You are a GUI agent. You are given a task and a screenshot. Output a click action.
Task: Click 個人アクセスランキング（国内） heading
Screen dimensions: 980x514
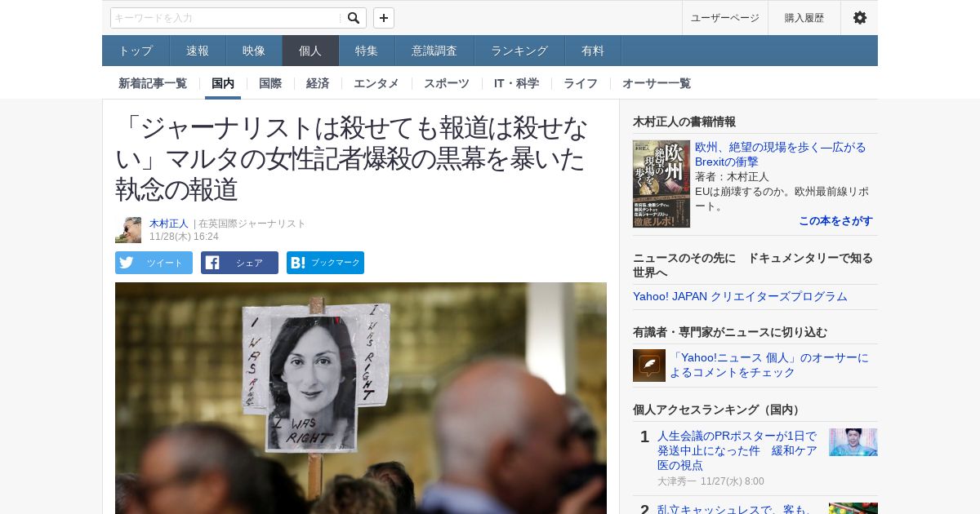(719, 410)
